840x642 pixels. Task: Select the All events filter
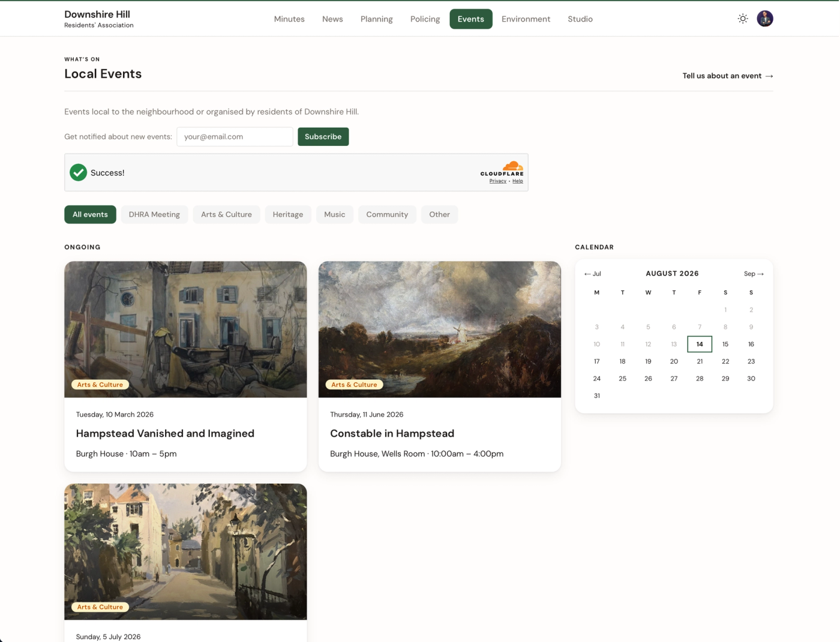click(90, 214)
